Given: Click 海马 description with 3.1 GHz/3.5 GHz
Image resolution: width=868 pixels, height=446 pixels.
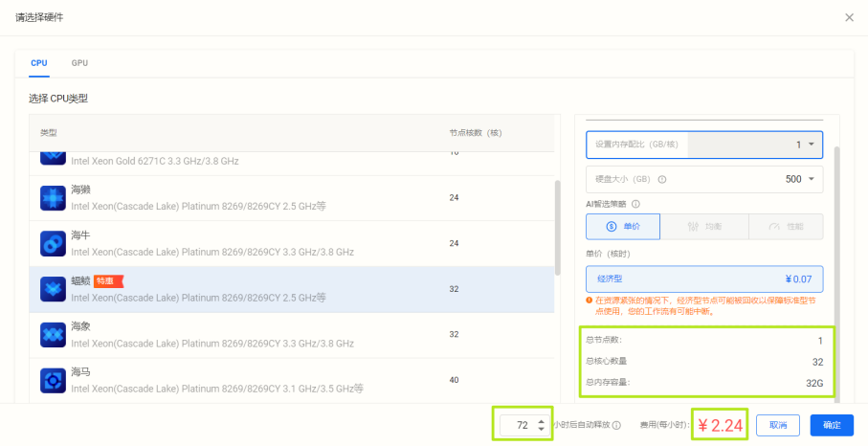Looking at the screenshot, I should tap(217, 389).
